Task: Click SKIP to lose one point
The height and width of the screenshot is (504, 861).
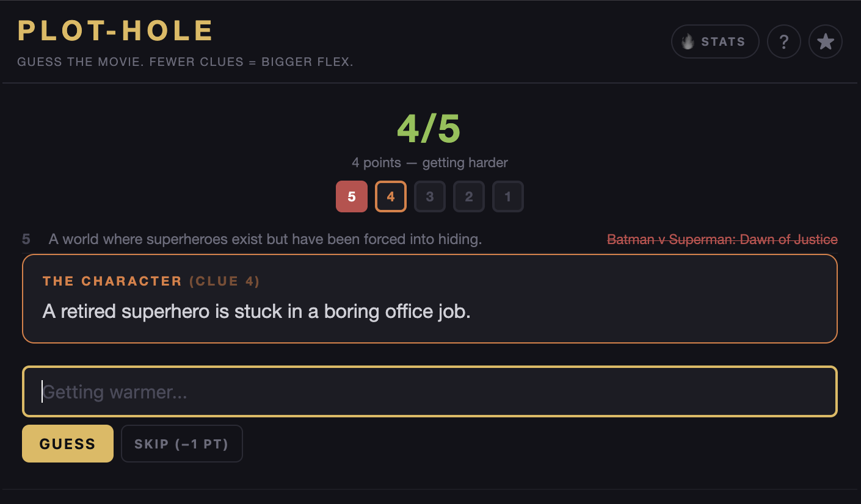Action: 181,444
